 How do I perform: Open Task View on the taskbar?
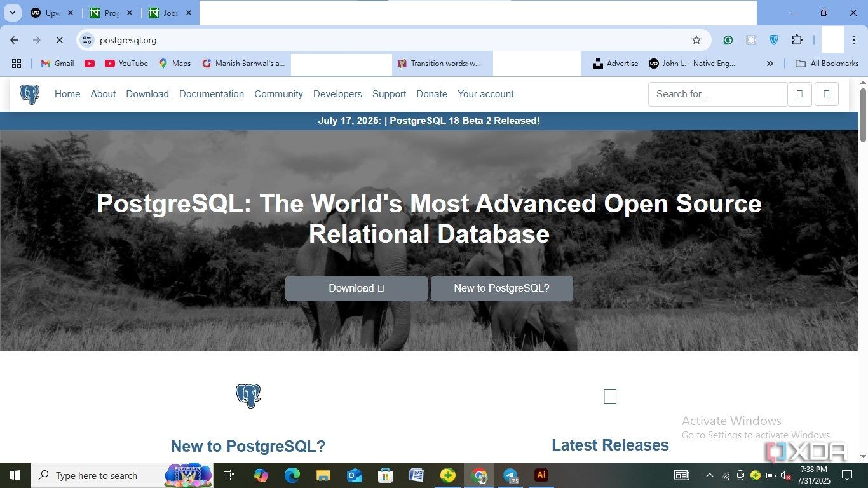click(229, 475)
